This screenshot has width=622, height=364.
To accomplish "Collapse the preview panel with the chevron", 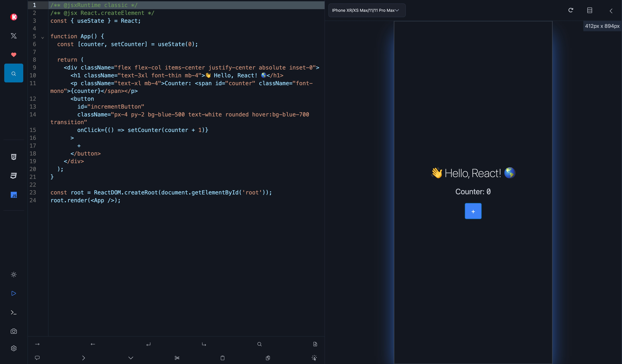I will pos(611,11).
